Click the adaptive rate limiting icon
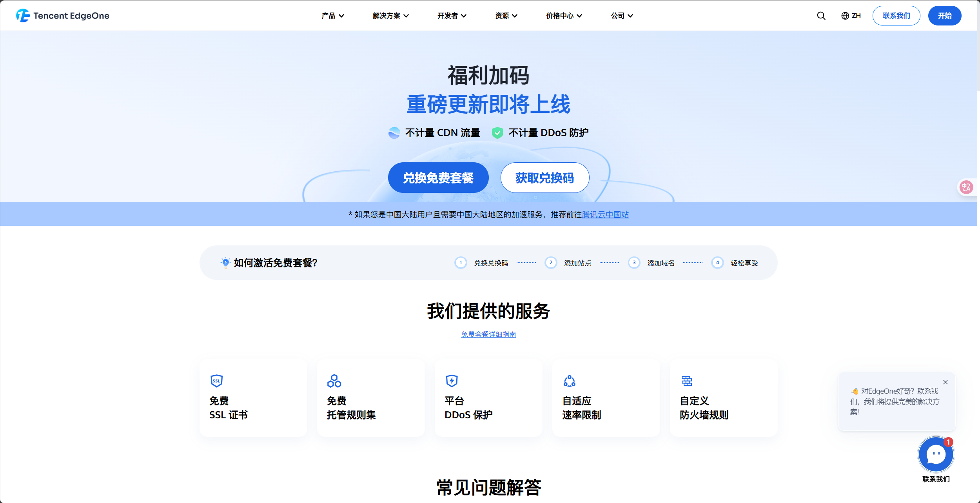This screenshot has width=980, height=503. [x=569, y=381]
